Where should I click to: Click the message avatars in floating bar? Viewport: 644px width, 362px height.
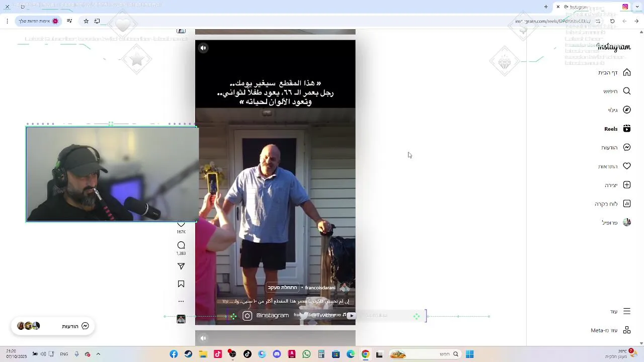tap(28, 326)
